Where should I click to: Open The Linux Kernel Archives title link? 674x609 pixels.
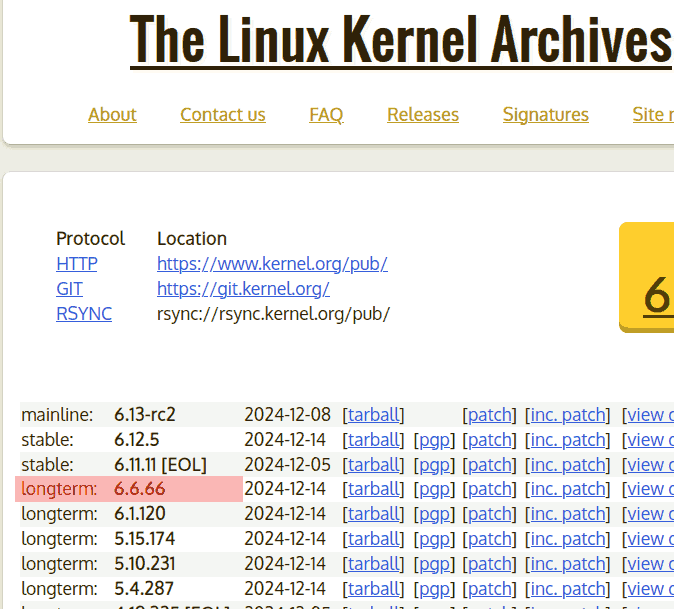point(401,40)
